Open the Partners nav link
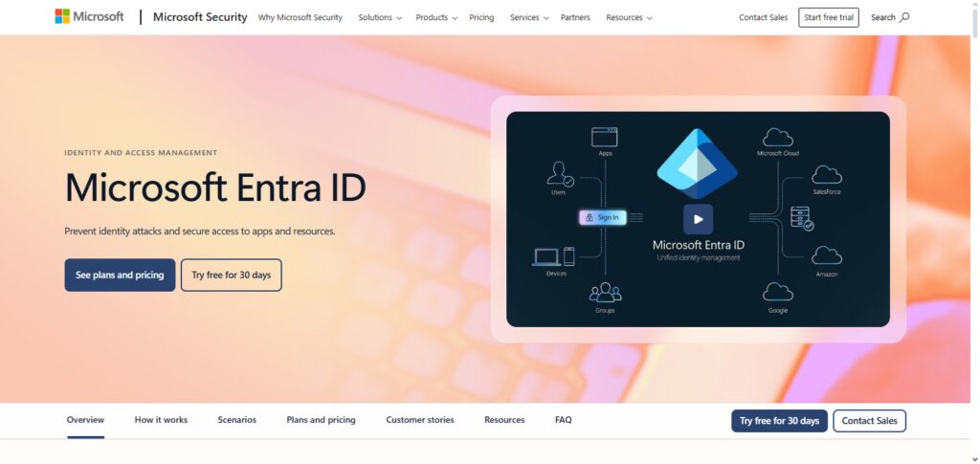Screen dimensions: 980x464 (x=575, y=17)
